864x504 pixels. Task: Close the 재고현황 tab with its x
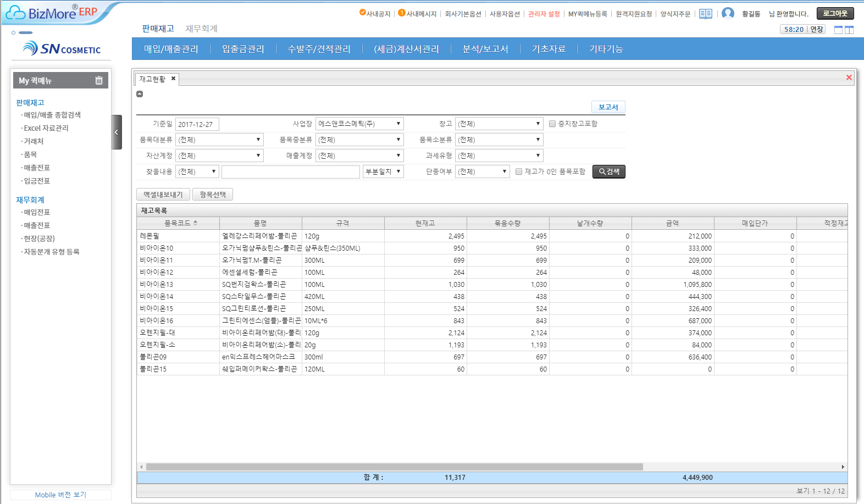coord(173,79)
